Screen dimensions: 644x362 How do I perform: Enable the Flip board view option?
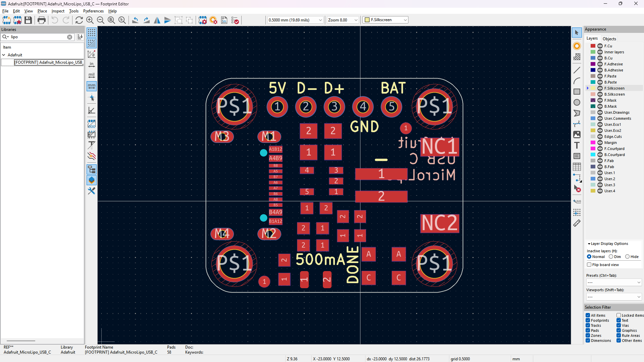pyautogui.click(x=589, y=265)
